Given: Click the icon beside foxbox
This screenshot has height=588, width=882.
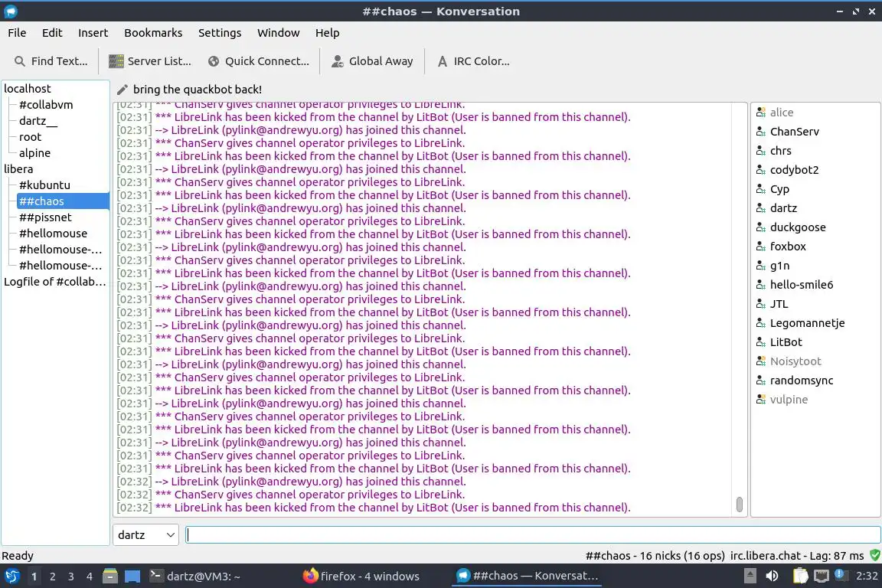Looking at the screenshot, I should (761, 247).
